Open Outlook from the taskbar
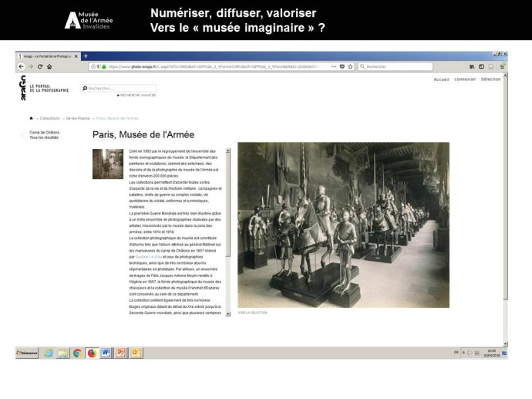532x399 pixels. click(136, 353)
